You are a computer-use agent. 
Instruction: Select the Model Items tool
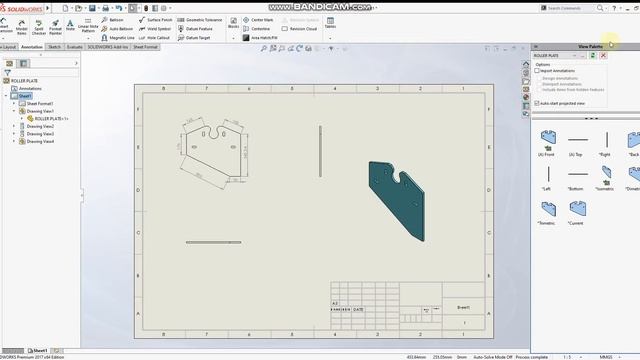[21, 27]
